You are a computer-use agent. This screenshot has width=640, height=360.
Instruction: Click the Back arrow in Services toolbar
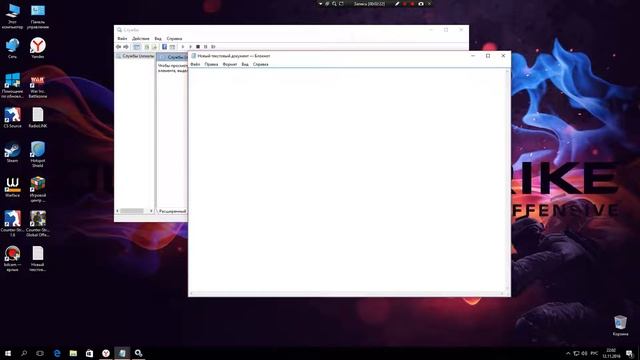119,47
